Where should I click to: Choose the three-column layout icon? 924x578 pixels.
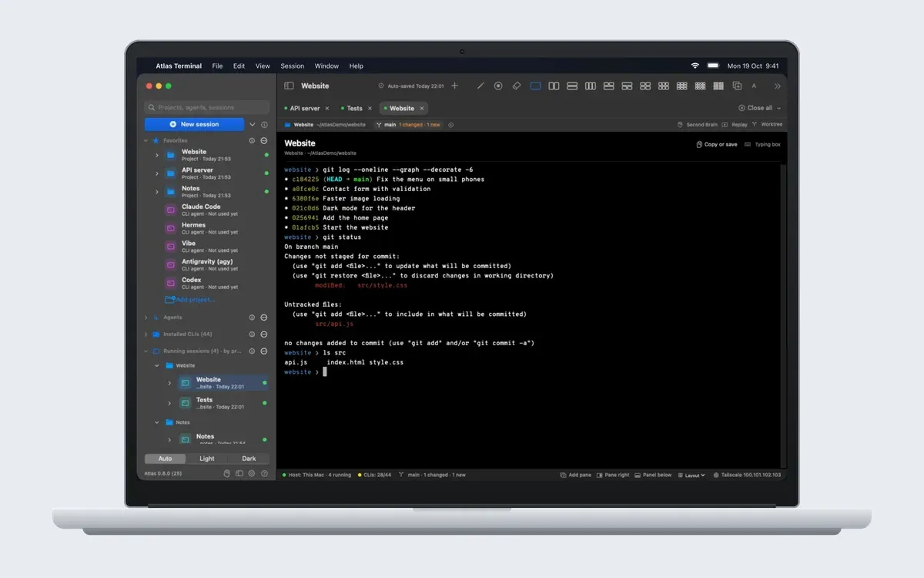(x=591, y=86)
